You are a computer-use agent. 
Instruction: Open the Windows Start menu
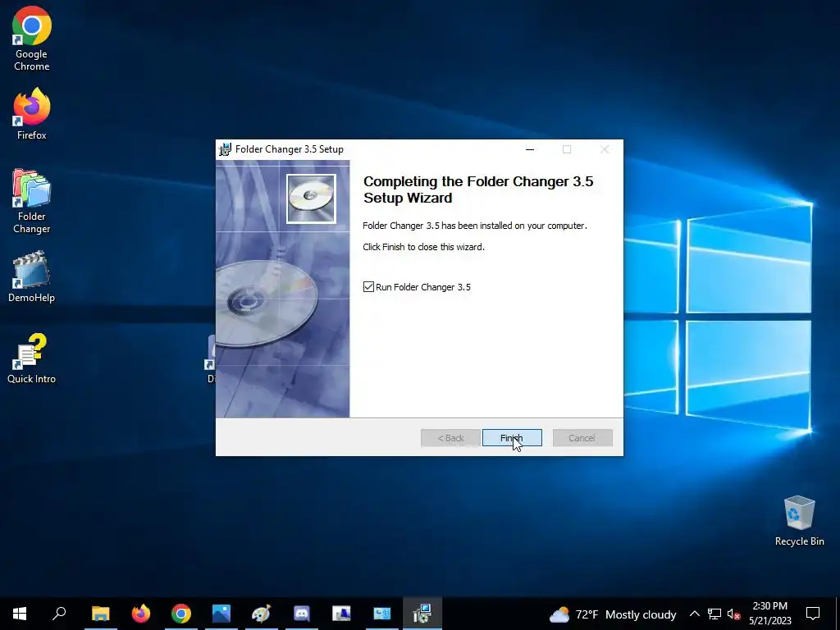tap(20, 614)
